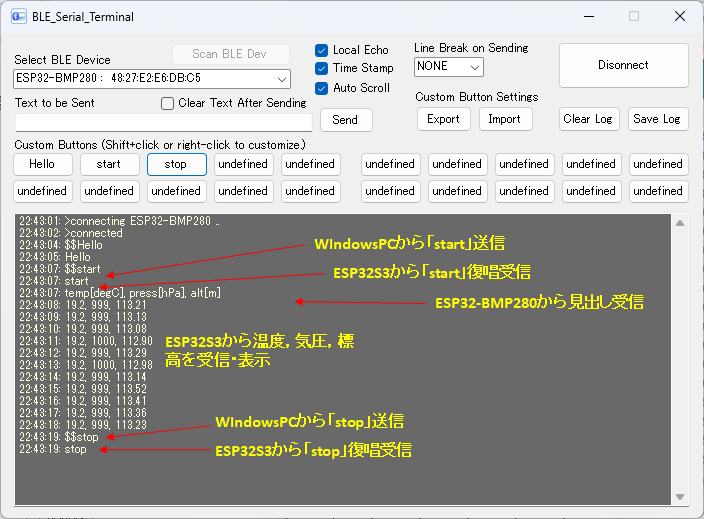Click the start custom button
The image size is (704, 519).
pyautogui.click(x=109, y=164)
